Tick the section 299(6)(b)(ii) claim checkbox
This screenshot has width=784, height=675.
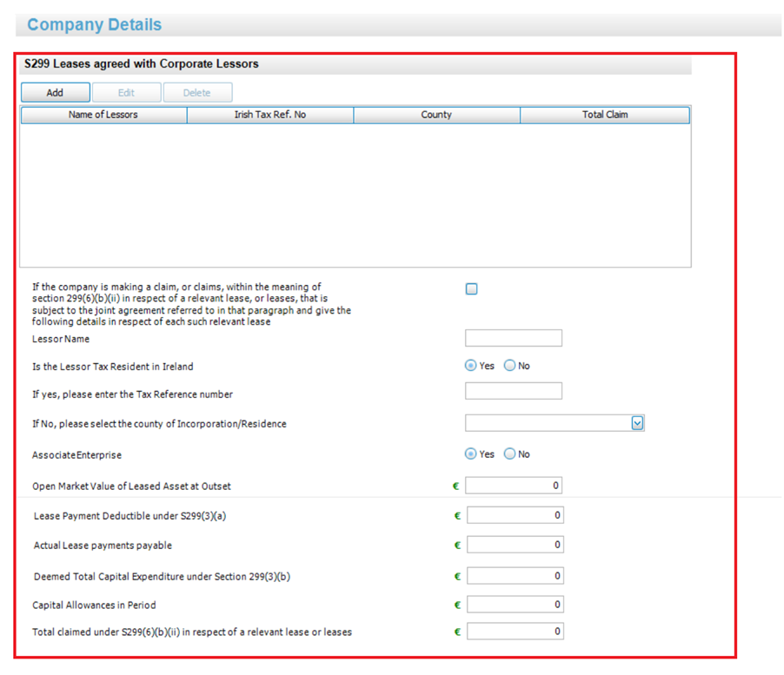coord(471,288)
